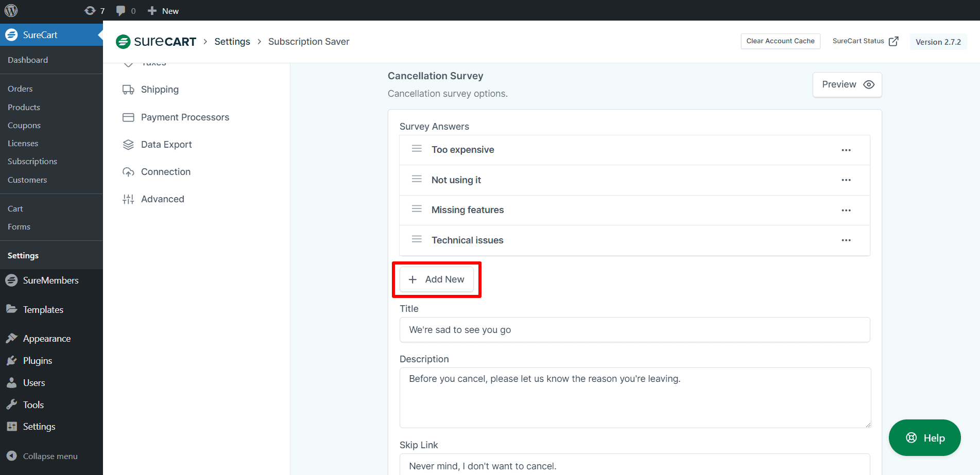This screenshot has width=980, height=475.
Task: Open Connection settings via the cloud icon
Action: coord(128,171)
